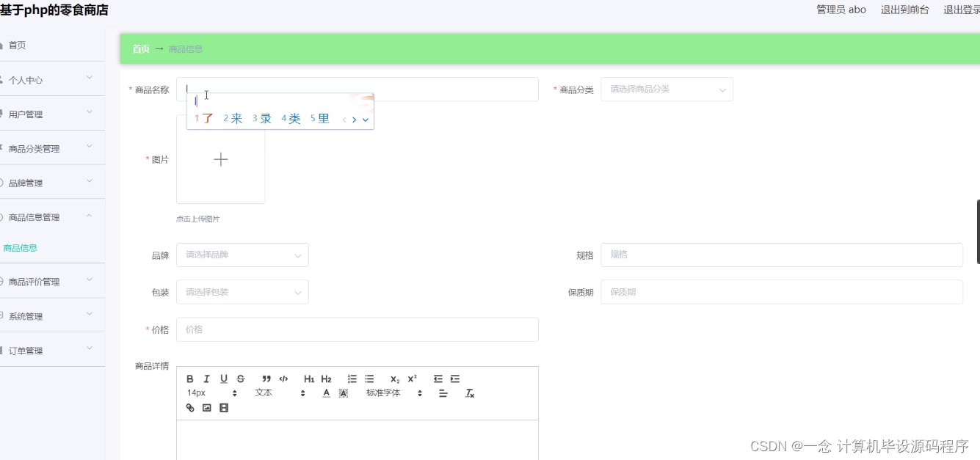Click 首页 in the breadcrumb
Image resolution: width=980 pixels, height=460 pixels.
[x=141, y=49]
